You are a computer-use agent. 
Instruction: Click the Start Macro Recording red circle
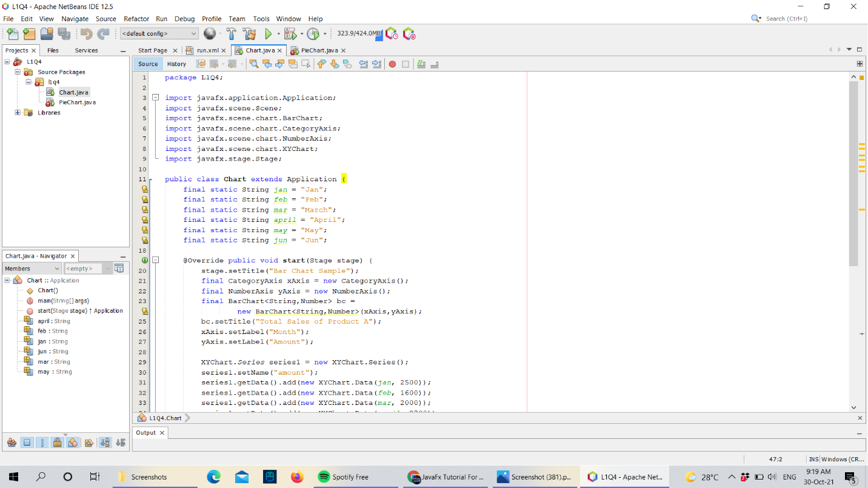pos(392,64)
